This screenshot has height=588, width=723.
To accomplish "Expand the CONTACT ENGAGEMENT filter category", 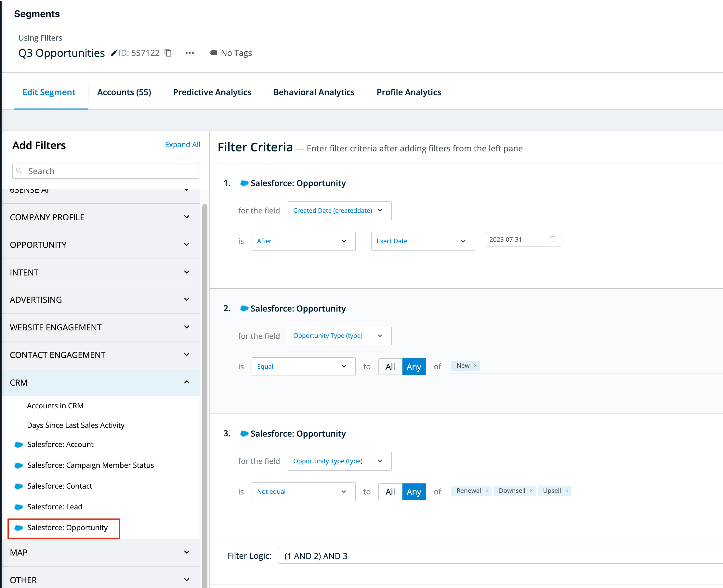I will point(101,355).
